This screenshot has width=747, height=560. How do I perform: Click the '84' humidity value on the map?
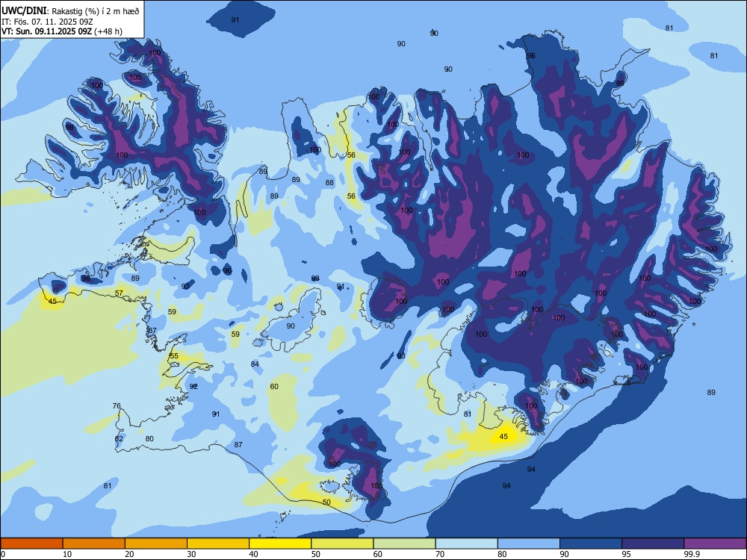pos(255,364)
